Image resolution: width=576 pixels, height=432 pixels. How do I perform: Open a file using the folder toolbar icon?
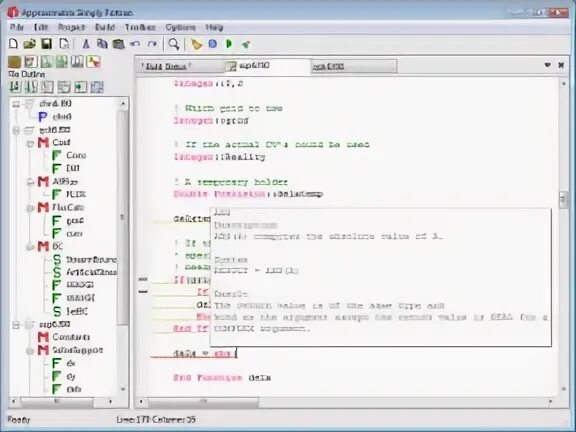click(x=29, y=44)
